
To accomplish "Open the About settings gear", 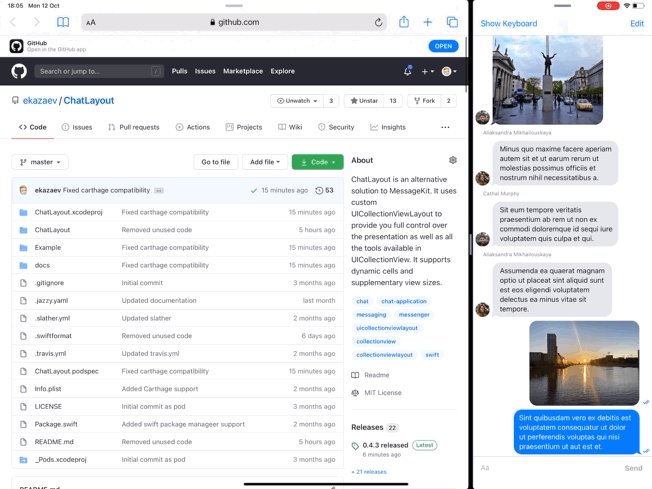I will (x=453, y=160).
